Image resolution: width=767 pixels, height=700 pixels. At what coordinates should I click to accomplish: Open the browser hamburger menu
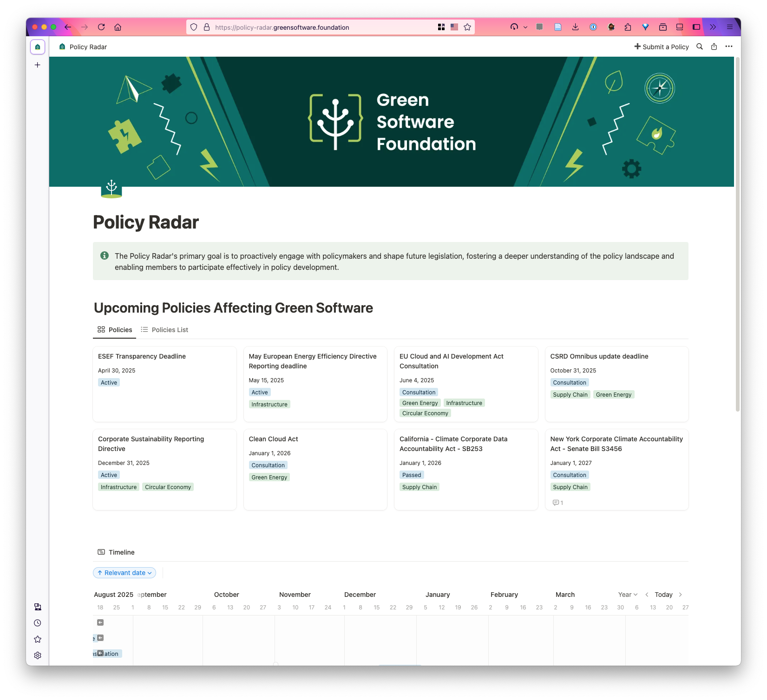[730, 27]
